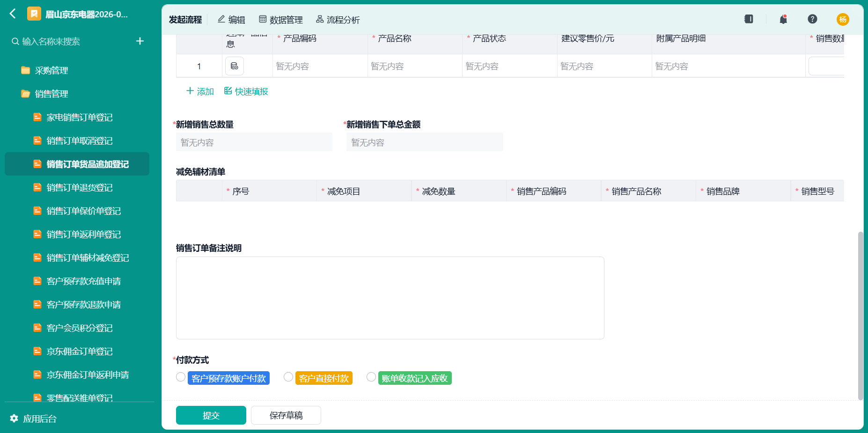Switch to 发起流程 tab
The image size is (868, 433).
185,20
